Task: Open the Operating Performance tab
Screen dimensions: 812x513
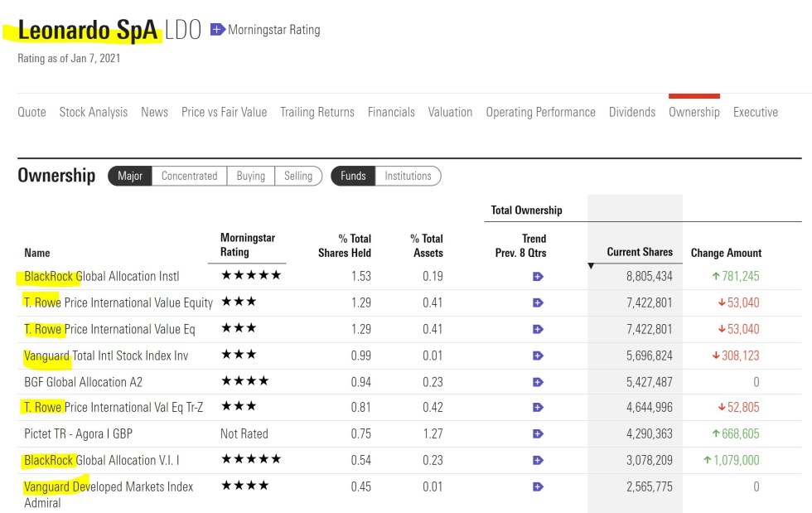Action: coord(540,112)
